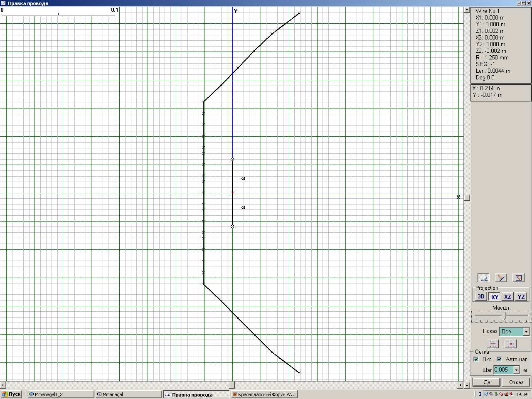Click the 'SEG: -1' segment readout

[x=485, y=64]
